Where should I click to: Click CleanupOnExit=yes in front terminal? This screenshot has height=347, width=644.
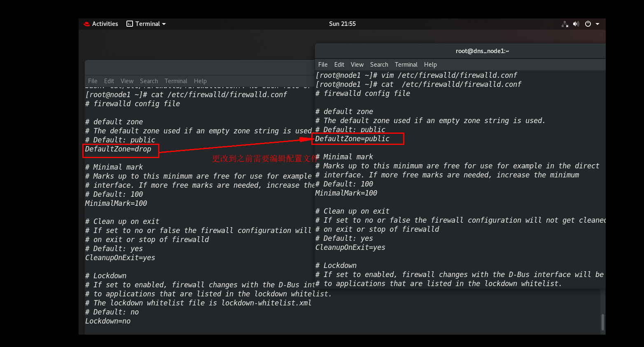[350, 247]
